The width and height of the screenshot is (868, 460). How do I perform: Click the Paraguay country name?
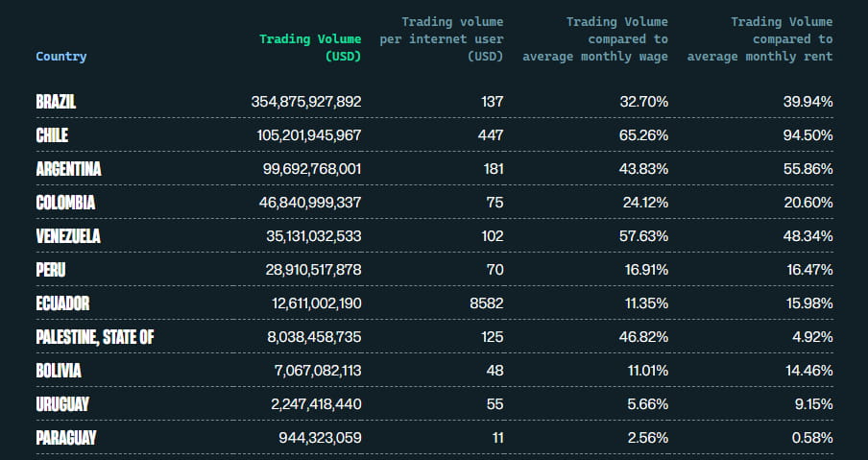(66, 438)
